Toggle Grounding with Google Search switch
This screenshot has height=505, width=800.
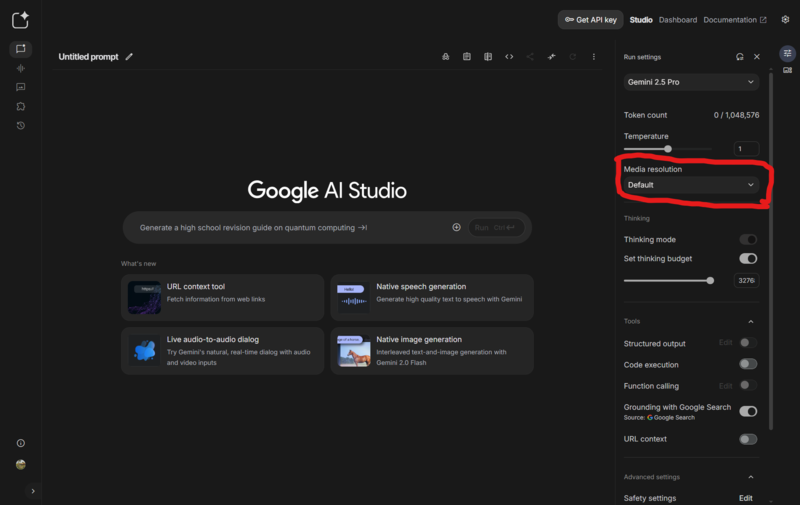(748, 411)
